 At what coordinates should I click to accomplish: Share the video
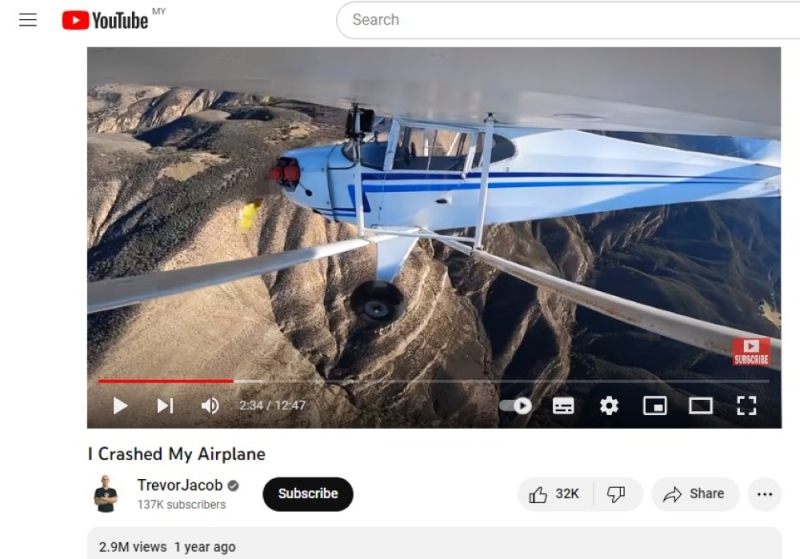pos(695,494)
